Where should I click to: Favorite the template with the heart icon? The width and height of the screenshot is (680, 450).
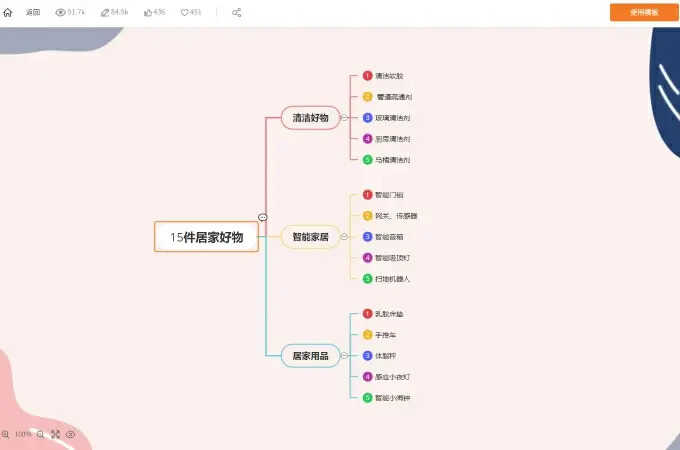click(184, 13)
